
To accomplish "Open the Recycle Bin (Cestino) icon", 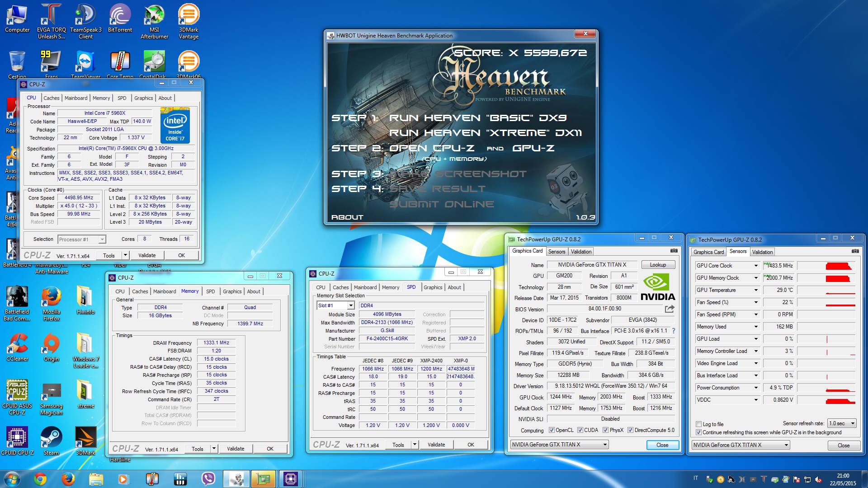I will [17, 64].
